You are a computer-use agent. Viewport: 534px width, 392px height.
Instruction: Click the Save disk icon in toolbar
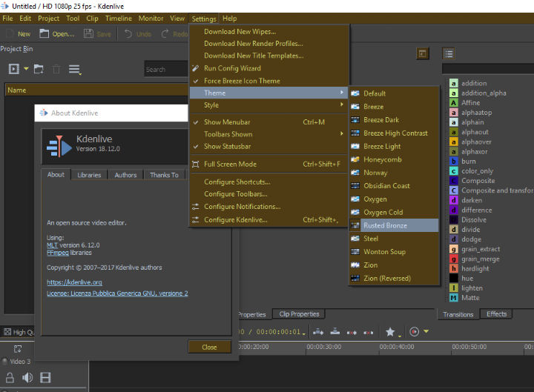(88, 33)
